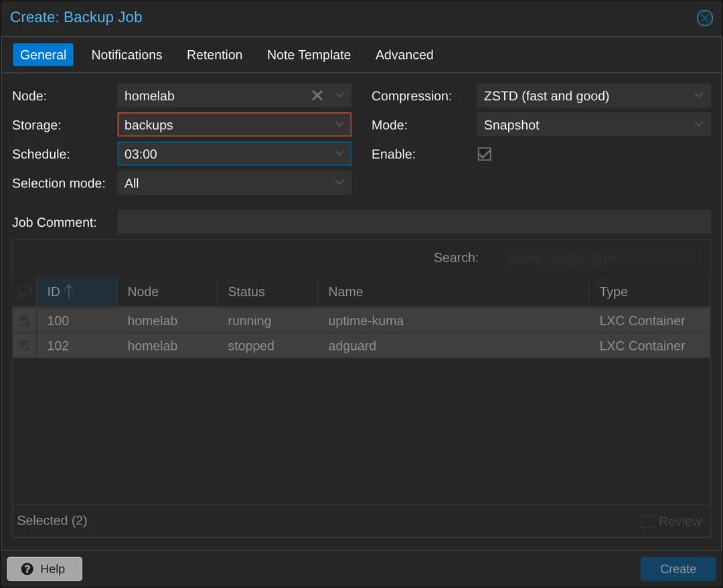Toggle the Review checkbox

647,521
